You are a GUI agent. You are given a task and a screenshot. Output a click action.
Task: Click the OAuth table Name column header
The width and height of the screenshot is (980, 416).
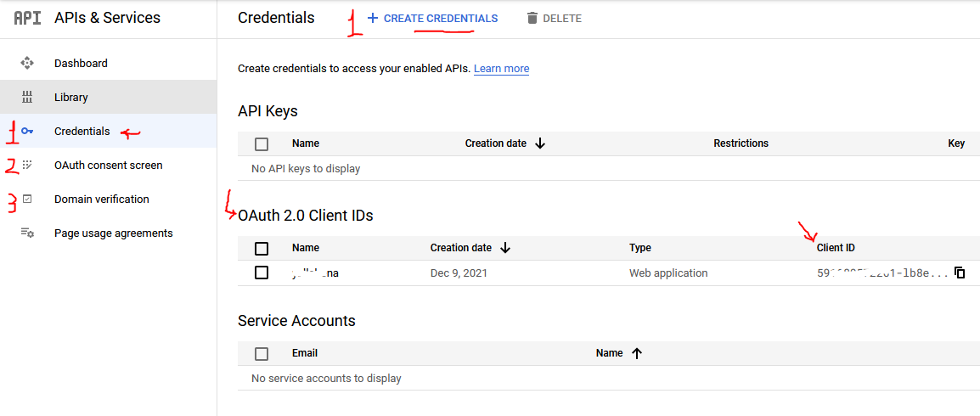tap(306, 248)
